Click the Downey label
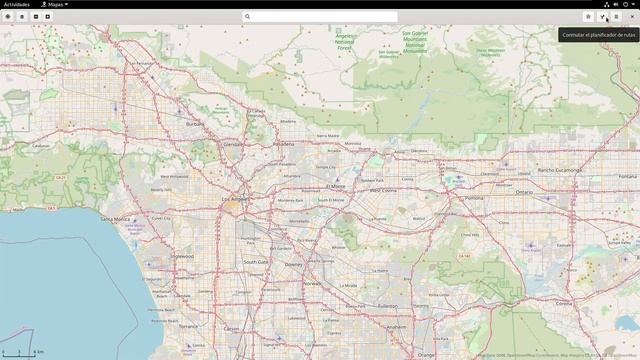640x360 pixels. pyautogui.click(x=293, y=264)
